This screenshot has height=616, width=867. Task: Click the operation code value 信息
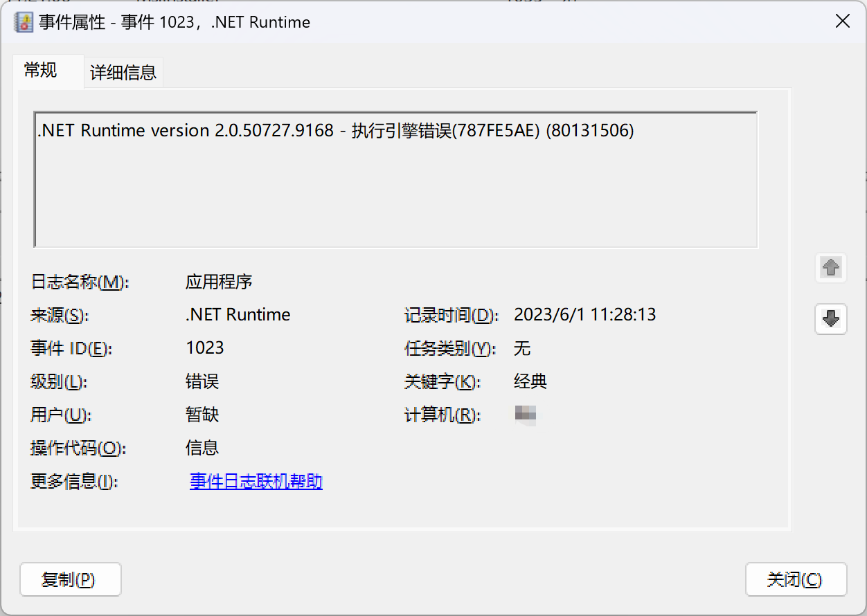(x=202, y=448)
